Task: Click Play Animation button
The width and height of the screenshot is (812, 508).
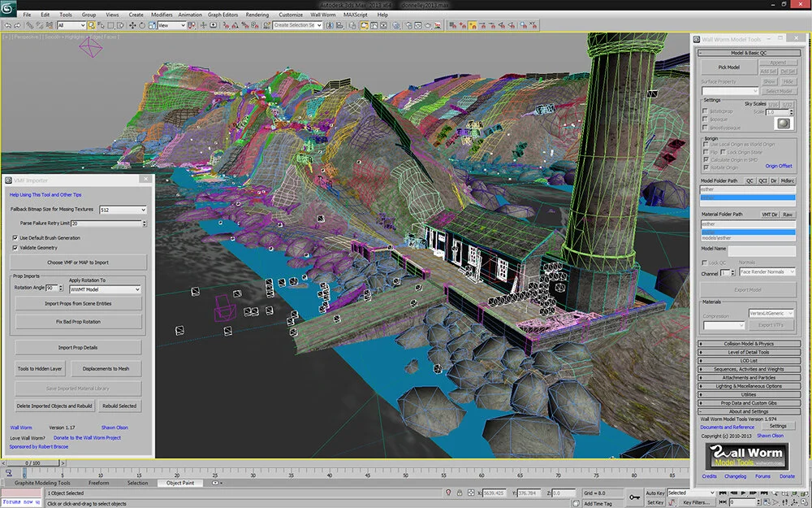Action: click(743, 493)
